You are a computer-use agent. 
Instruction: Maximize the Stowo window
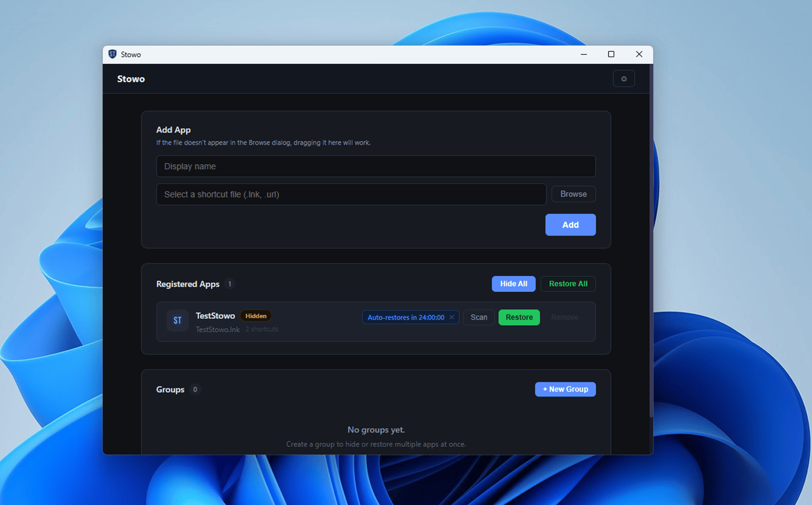tap(611, 54)
